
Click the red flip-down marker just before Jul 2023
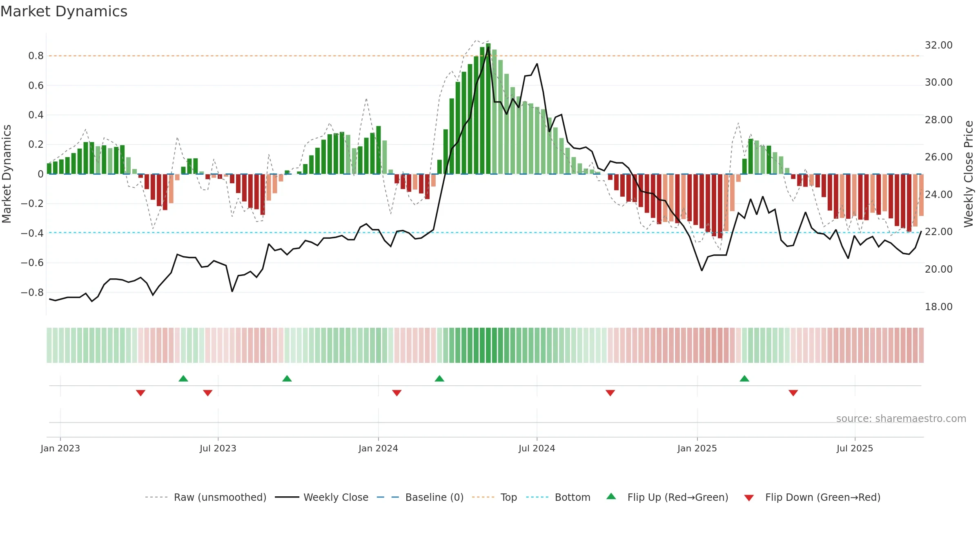tap(207, 393)
